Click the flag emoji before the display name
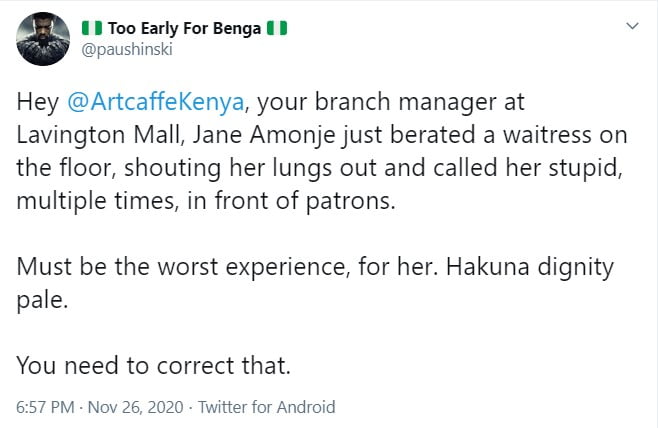Screen dimensions: 658x428 (x=91, y=28)
